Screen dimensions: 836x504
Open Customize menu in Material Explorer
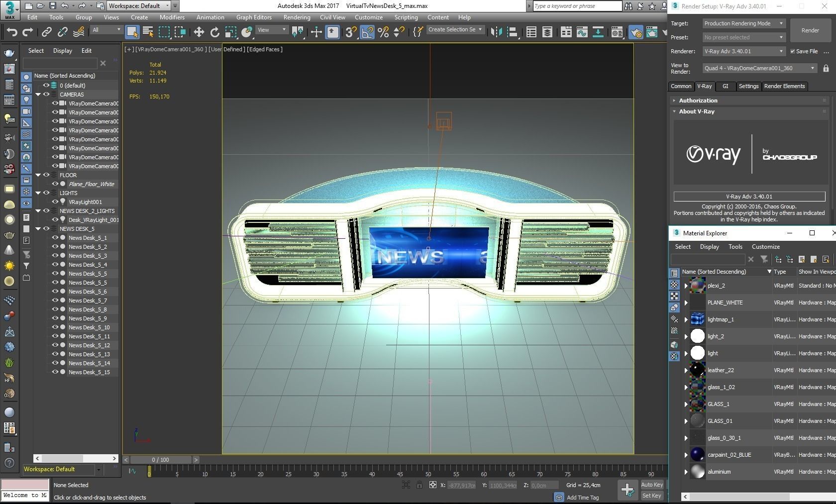pos(765,247)
